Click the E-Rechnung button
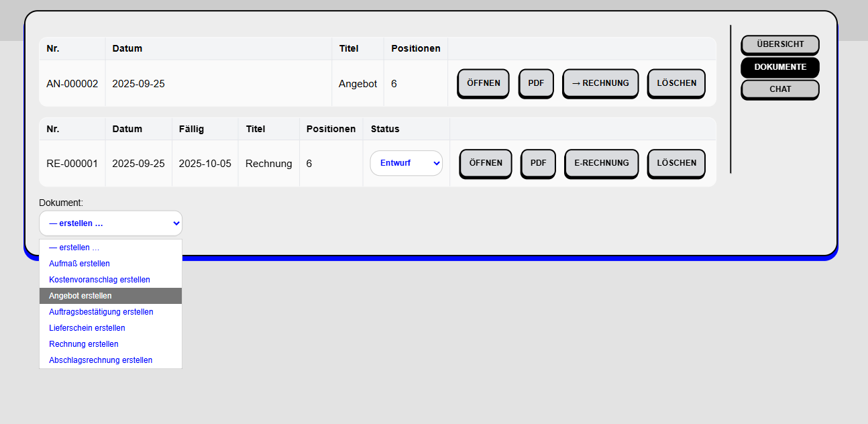 point(601,163)
